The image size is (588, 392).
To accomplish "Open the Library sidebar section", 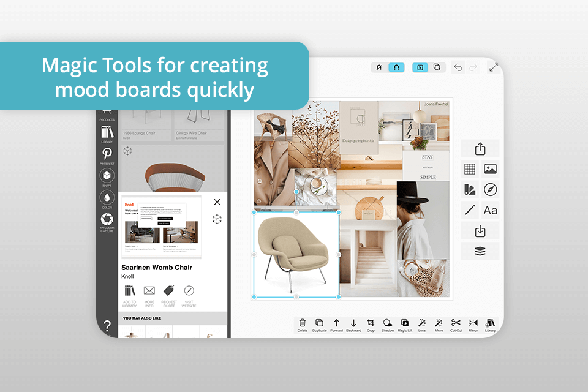I will click(107, 134).
